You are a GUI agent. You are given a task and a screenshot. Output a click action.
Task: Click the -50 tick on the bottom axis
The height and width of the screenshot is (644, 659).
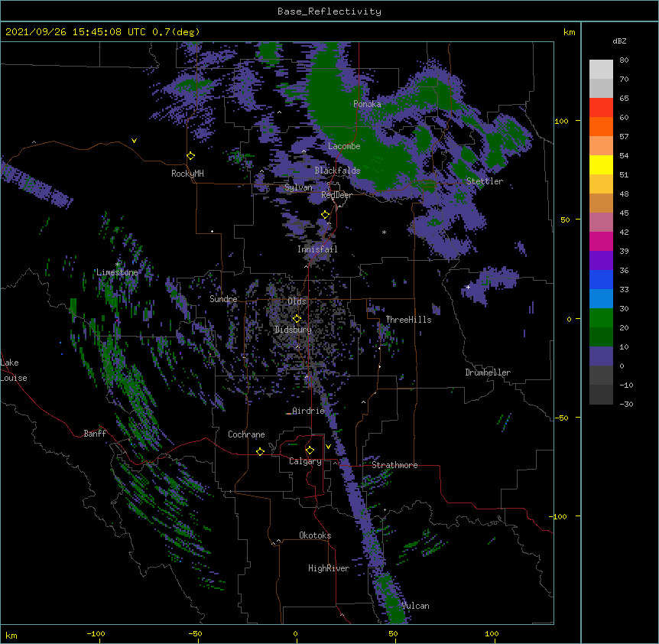coord(195,633)
